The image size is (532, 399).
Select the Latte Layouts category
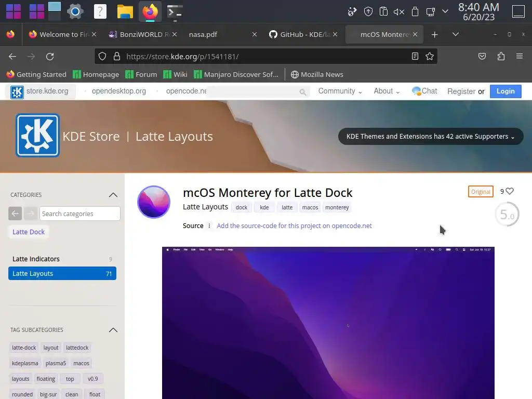pos(62,273)
